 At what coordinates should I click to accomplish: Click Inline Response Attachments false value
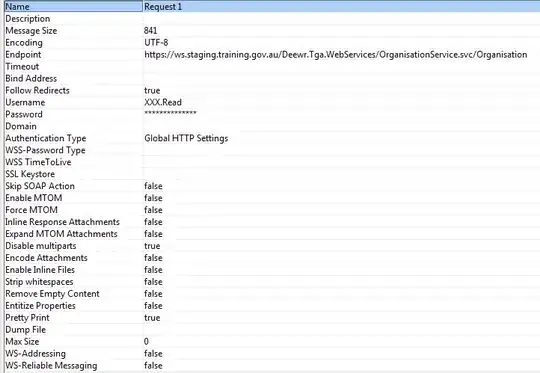click(x=153, y=222)
